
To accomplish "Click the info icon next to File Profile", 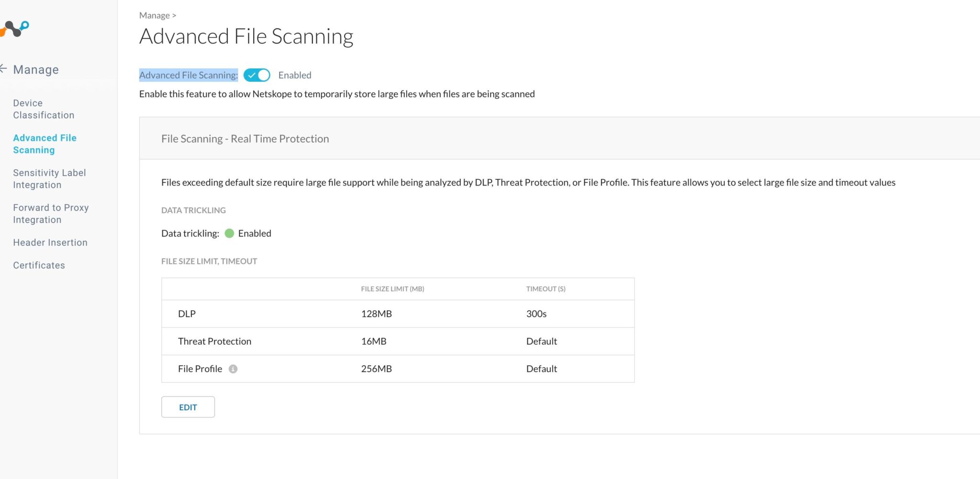I will [x=234, y=369].
